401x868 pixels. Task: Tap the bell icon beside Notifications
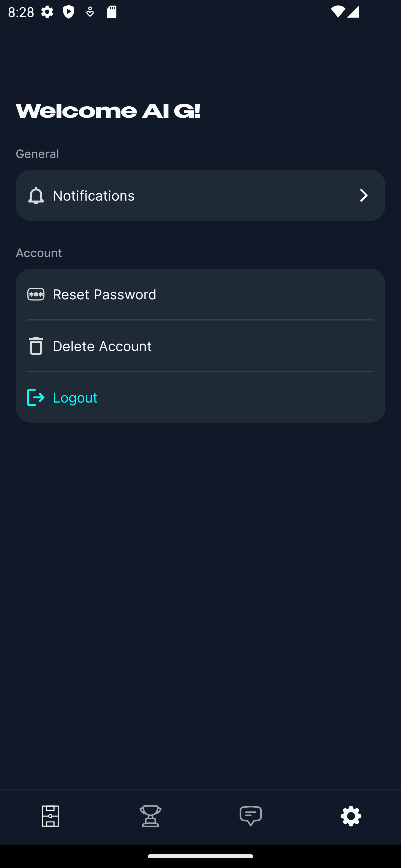point(36,195)
